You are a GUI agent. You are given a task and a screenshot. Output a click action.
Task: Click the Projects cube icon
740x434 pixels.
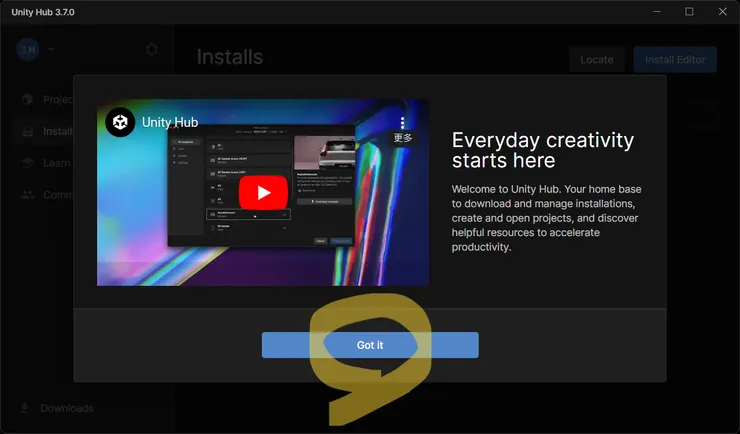[x=27, y=99]
